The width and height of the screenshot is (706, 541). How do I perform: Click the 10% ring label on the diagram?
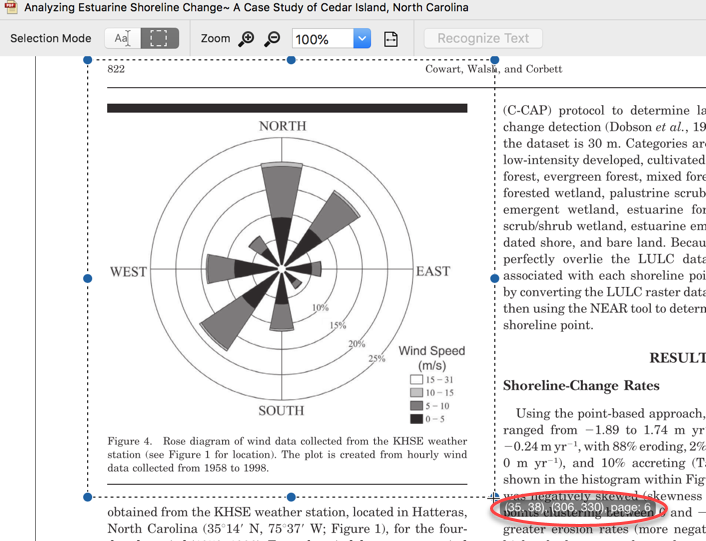320,308
